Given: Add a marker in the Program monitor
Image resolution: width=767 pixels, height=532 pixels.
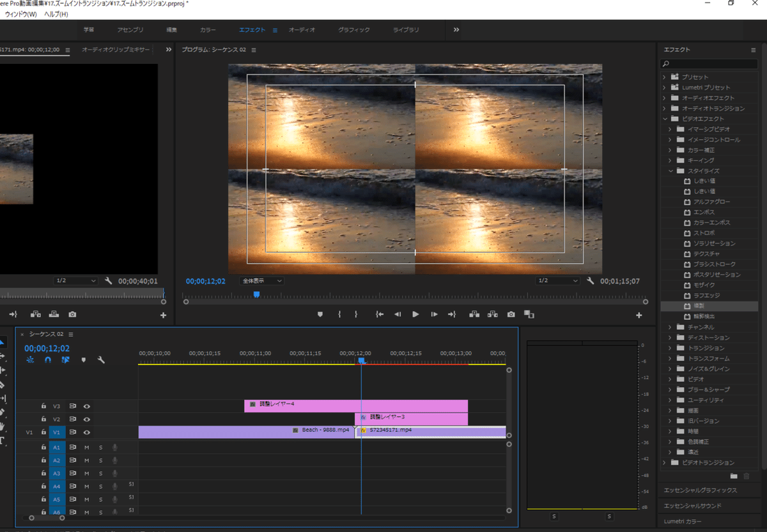Looking at the screenshot, I should click(x=320, y=314).
